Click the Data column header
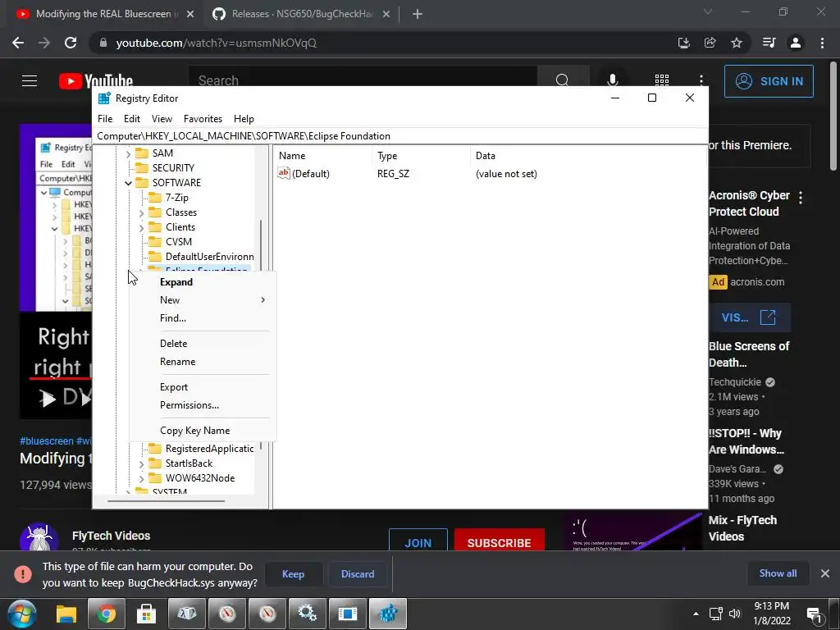The width and height of the screenshot is (840, 630). [x=588, y=156]
